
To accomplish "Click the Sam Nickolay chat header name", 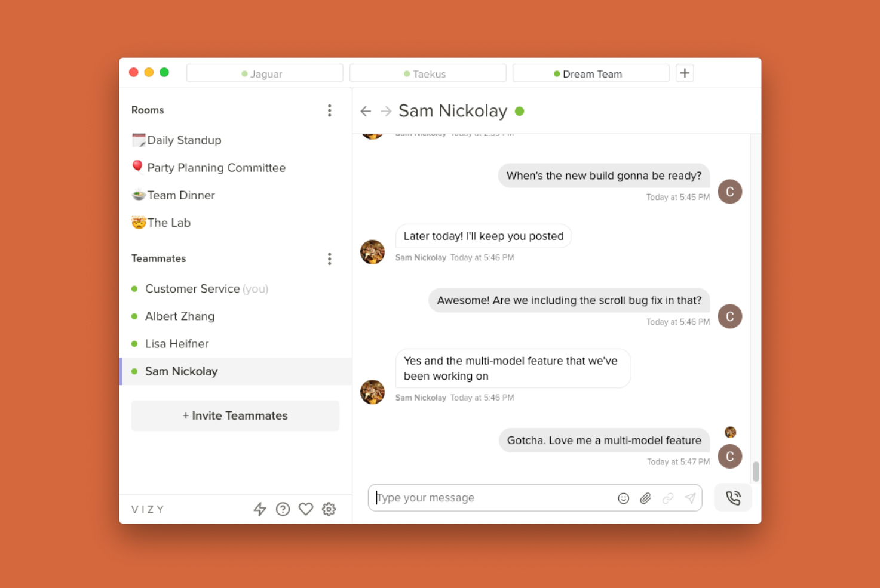I will (453, 111).
